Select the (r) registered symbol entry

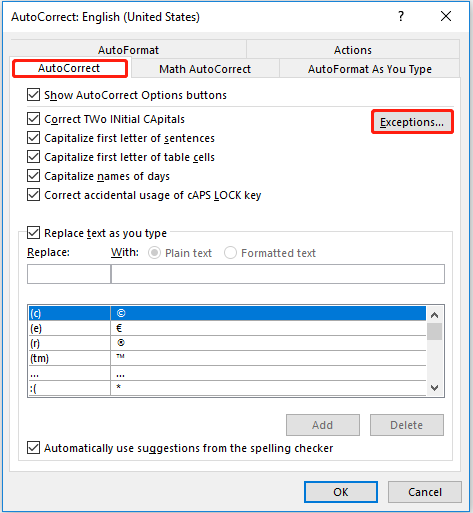tap(227, 343)
